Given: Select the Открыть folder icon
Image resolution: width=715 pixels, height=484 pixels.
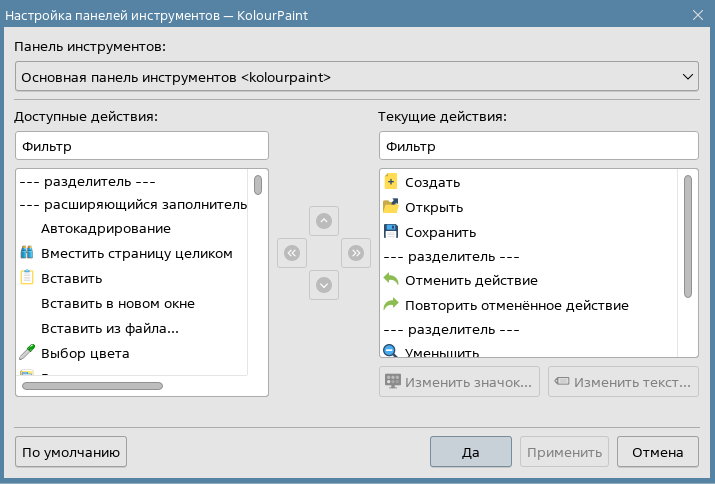Looking at the screenshot, I should 391,208.
